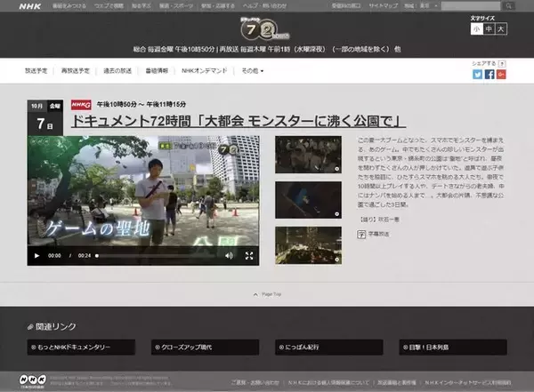Screen dimensions: 534x392
Task: Share the page on Google Plus
Action: point(502,74)
